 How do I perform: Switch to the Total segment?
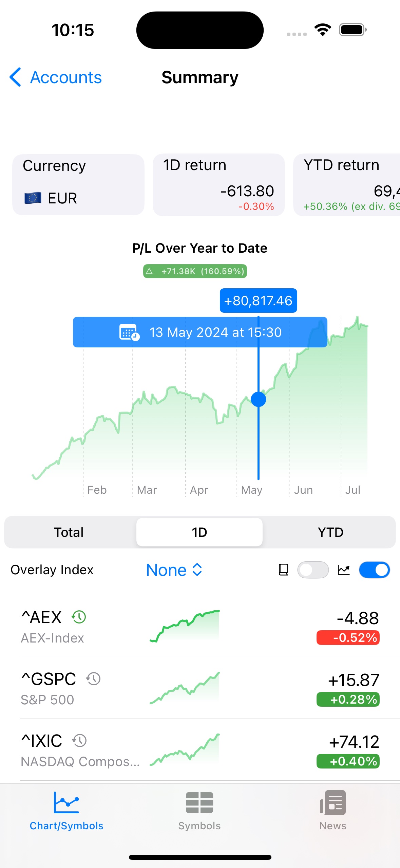coord(69,532)
